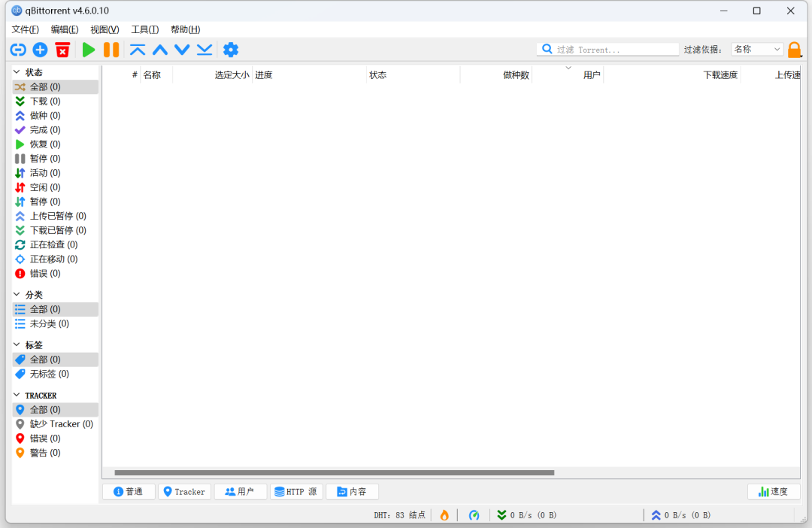Collapse the 分类 section
Screen dimensions: 812x528
click(17, 294)
